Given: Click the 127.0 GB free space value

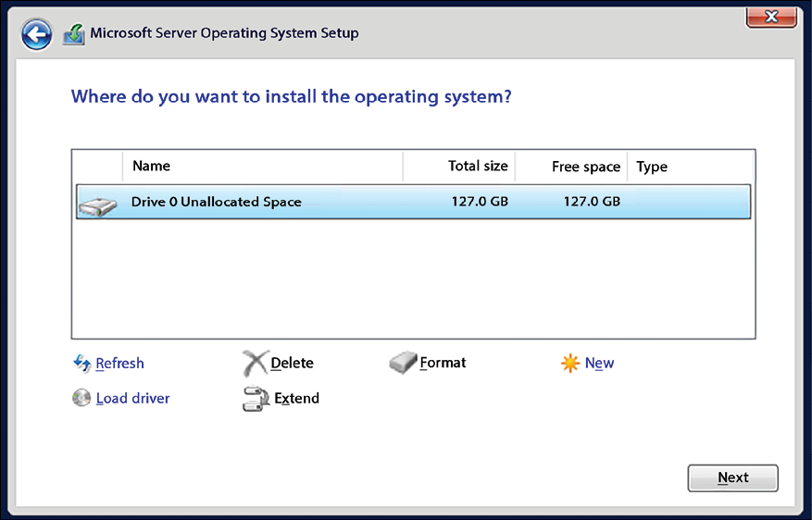Looking at the screenshot, I should click(x=592, y=202).
